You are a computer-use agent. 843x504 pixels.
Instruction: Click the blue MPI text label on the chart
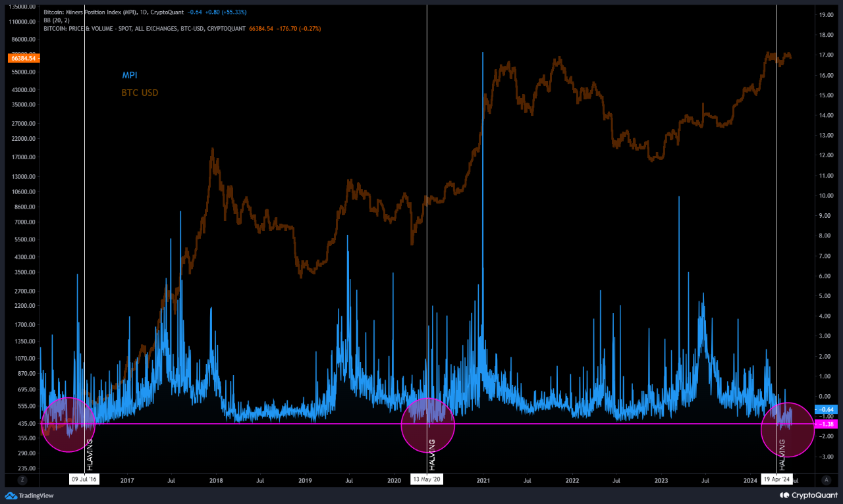[129, 75]
